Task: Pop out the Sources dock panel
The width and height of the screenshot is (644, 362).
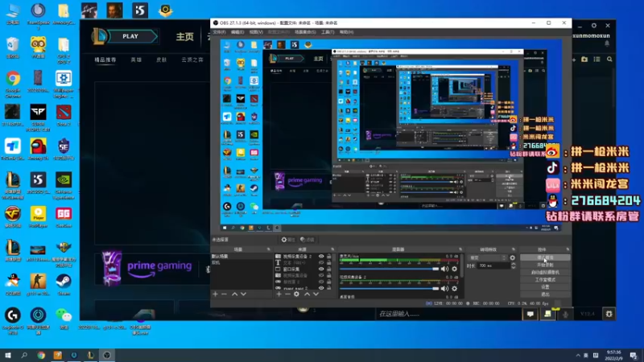Action: [x=332, y=249]
